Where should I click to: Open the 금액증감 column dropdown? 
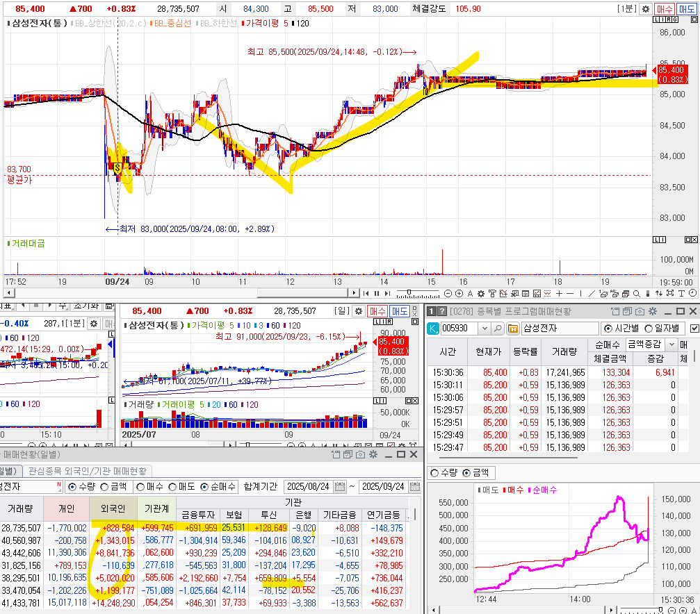pyautogui.click(x=671, y=344)
